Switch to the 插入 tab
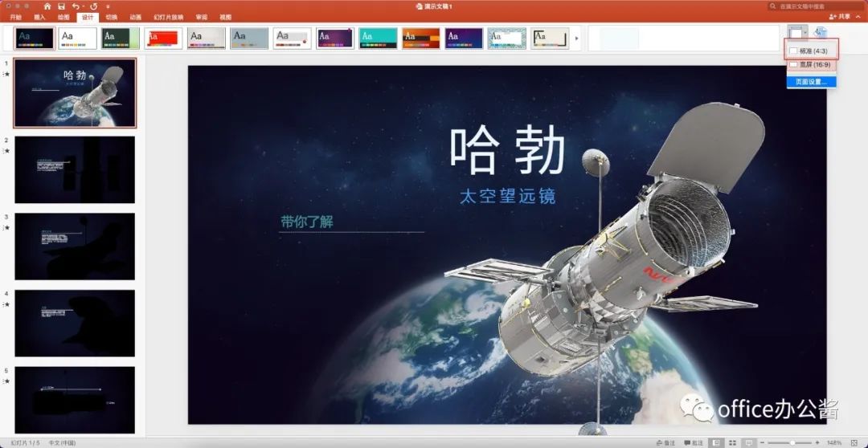The image size is (868, 448). coord(40,17)
